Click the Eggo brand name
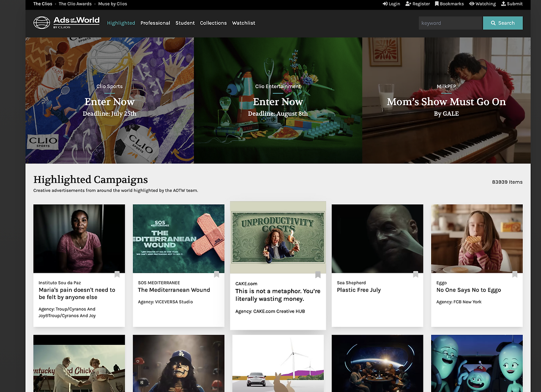The width and height of the screenshot is (541, 392). point(442,283)
